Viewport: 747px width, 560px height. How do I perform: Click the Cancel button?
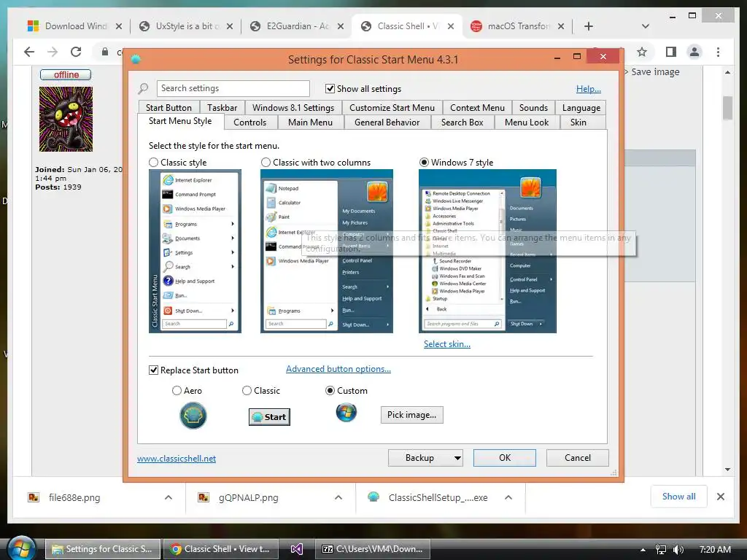point(578,458)
